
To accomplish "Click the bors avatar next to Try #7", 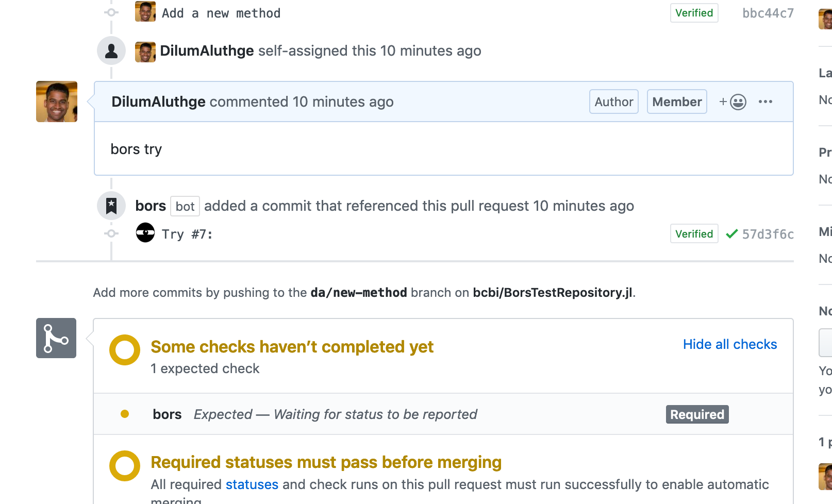I will point(145,233).
